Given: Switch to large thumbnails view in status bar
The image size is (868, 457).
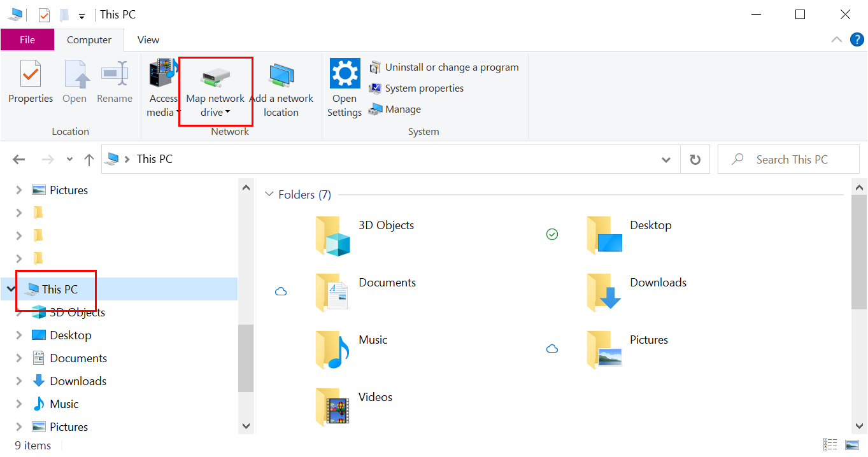Looking at the screenshot, I should (x=851, y=444).
